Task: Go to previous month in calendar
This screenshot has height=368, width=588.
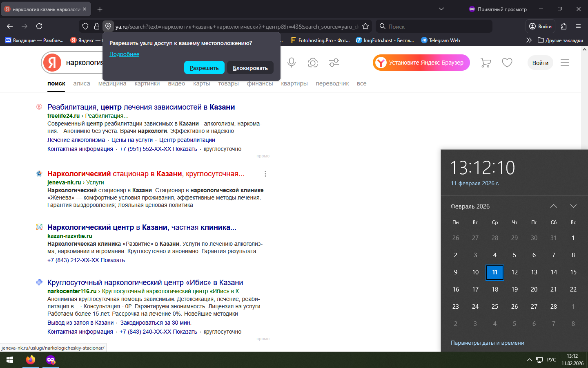Action: click(x=554, y=206)
